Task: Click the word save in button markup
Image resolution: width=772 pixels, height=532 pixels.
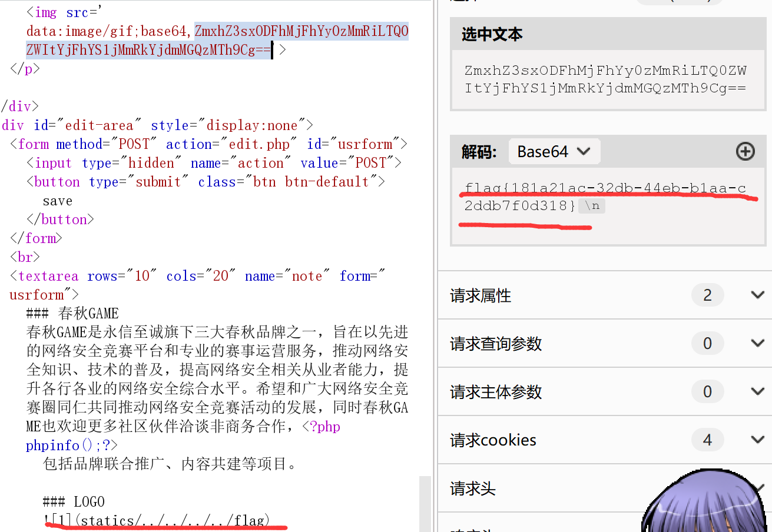Action: [58, 201]
